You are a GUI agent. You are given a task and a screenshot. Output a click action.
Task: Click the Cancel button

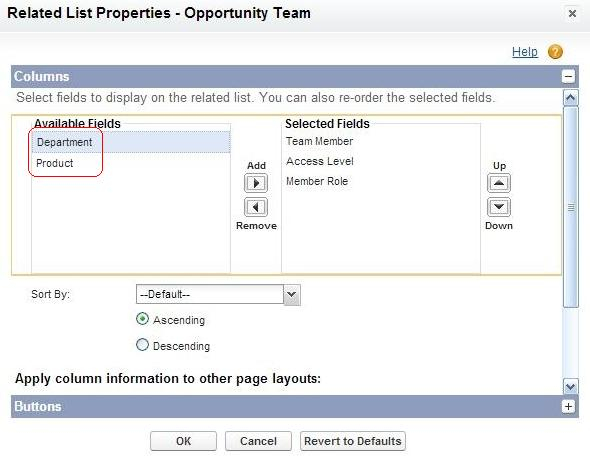258,441
